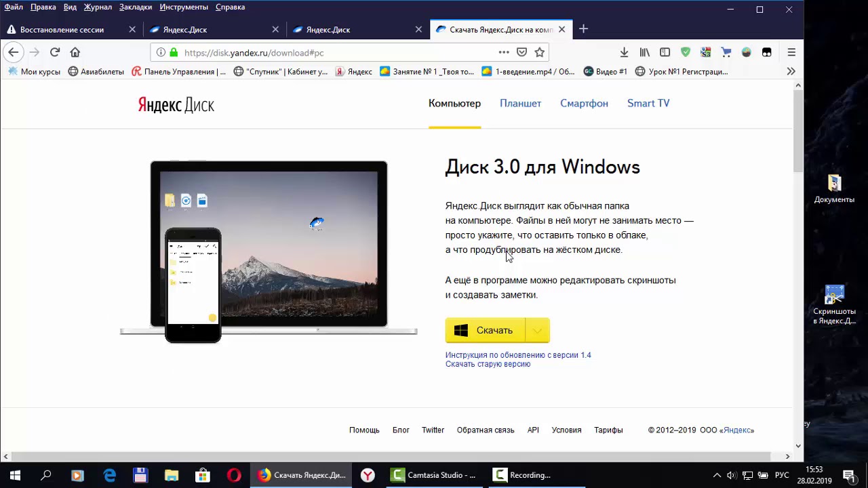Open the Firefox downloads arrow icon
This screenshot has width=868, height=488.
click(x=624, y=52)
